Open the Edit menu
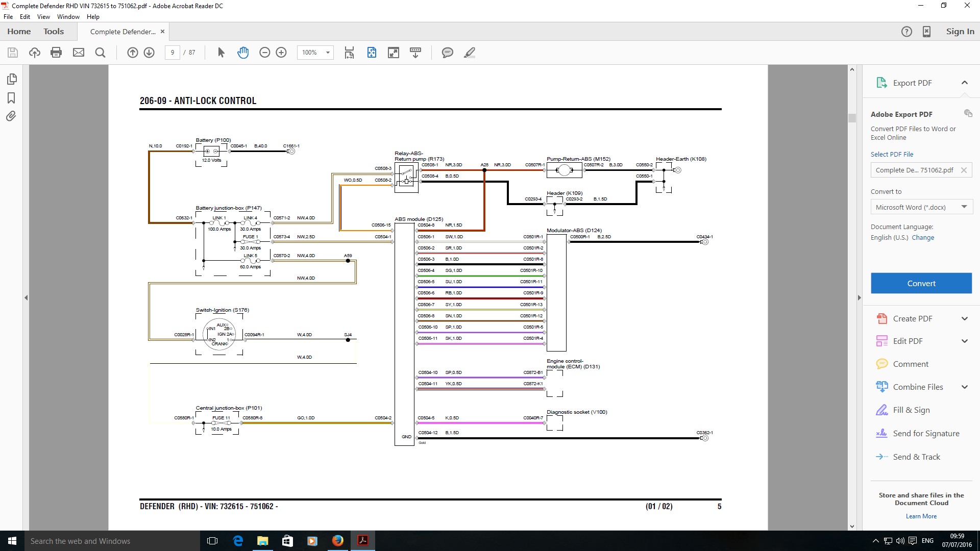Screen dimensions: 980x551 pos(25,17)
